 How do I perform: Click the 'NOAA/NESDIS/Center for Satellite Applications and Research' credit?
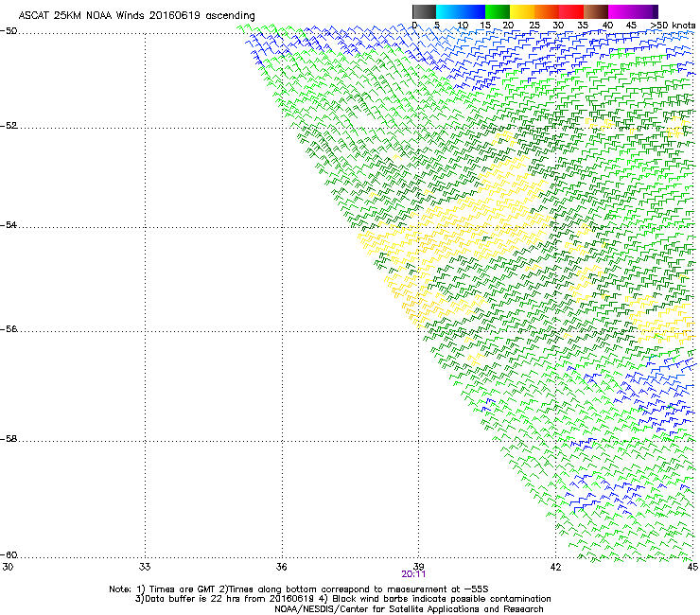pos(409,609)
